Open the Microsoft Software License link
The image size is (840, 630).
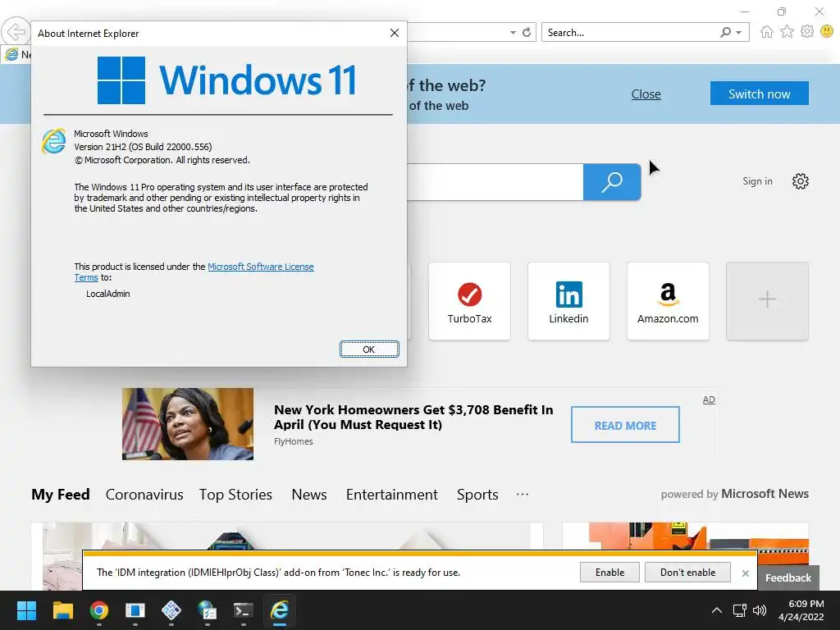260,267
